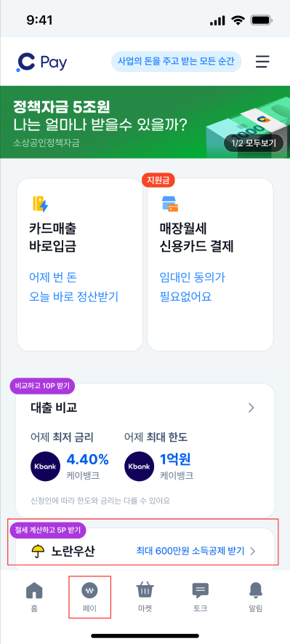
Task: Tap the C Pay logo
Action: (41, 63)
